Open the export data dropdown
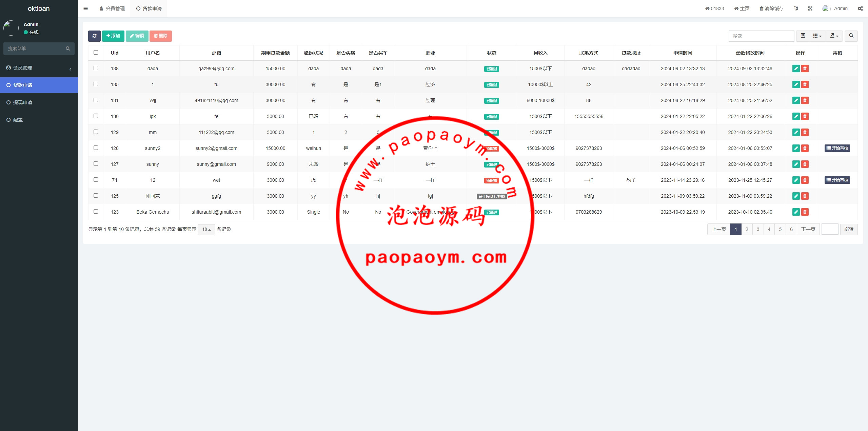Screen dimensions: 868x431 click(834, 36)
